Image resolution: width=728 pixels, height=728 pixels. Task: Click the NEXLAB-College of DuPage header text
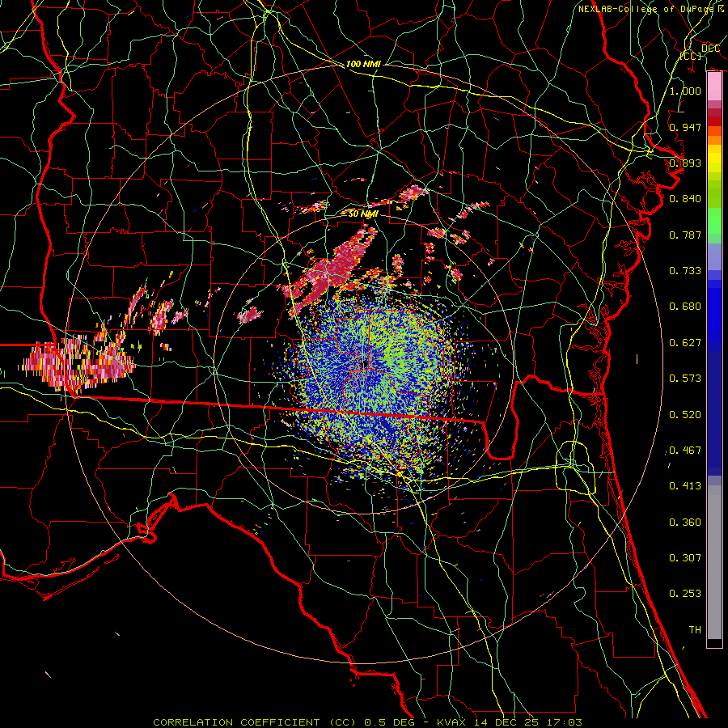click(x=645, y=9)
